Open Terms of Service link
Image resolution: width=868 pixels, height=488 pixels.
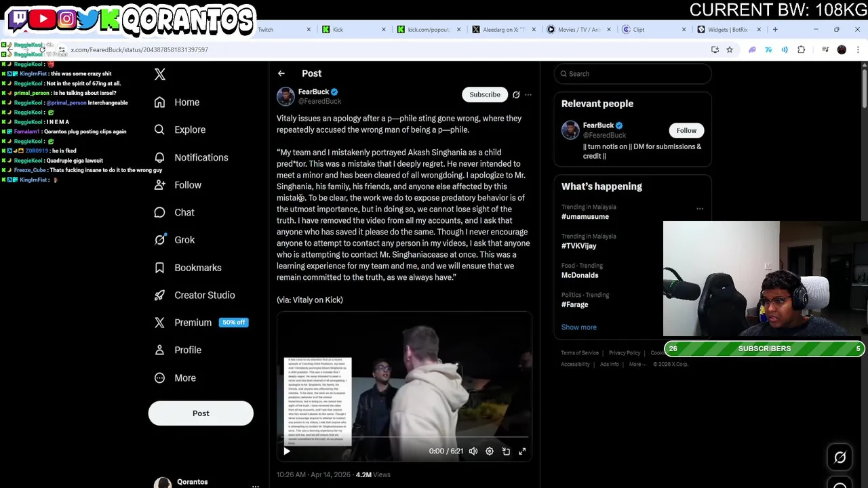580,353
